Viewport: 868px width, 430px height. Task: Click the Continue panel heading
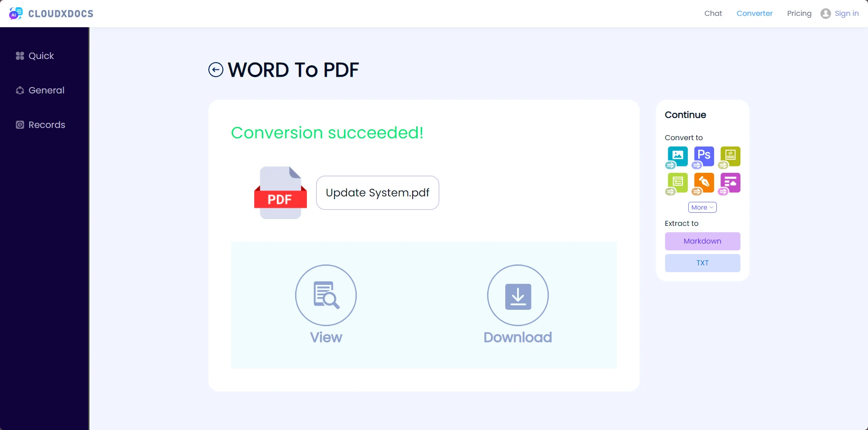[685, 115]
